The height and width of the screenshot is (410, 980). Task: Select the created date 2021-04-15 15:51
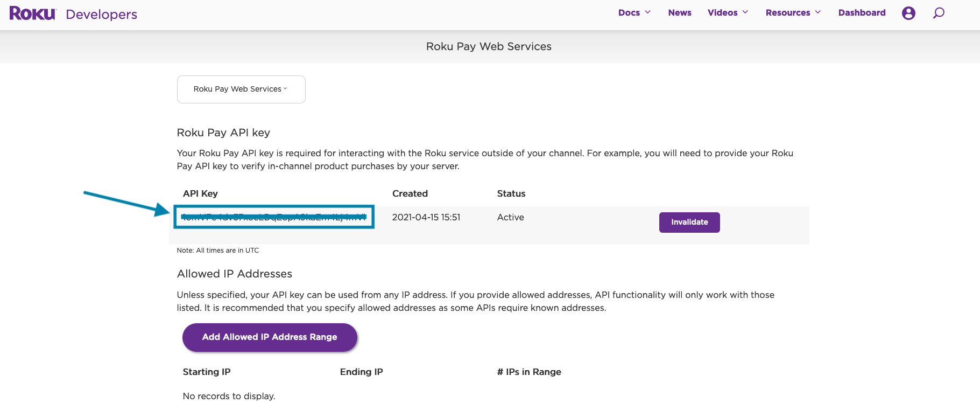pos(426,217)
